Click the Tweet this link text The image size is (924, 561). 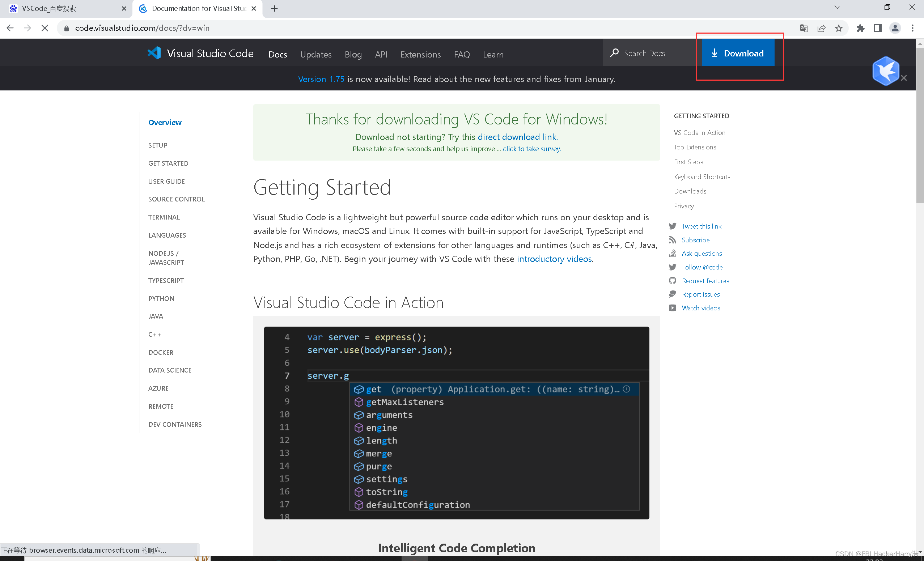point(702,226)
